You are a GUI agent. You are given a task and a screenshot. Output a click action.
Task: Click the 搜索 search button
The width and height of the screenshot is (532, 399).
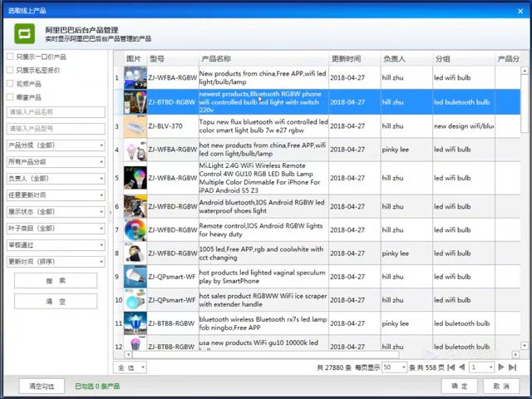tap(56, 281)
